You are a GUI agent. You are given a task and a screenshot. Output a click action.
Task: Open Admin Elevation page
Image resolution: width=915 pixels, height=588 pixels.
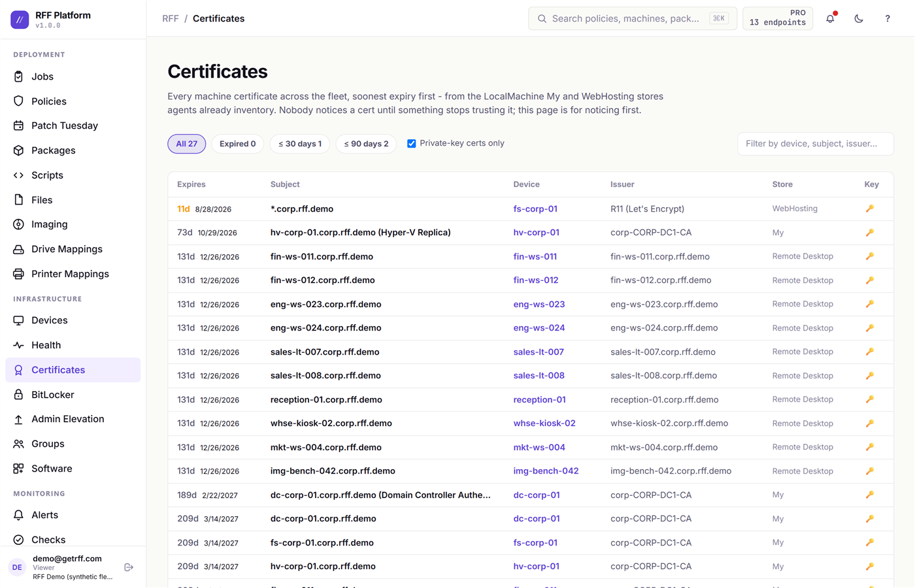click(x=73, y=419)
